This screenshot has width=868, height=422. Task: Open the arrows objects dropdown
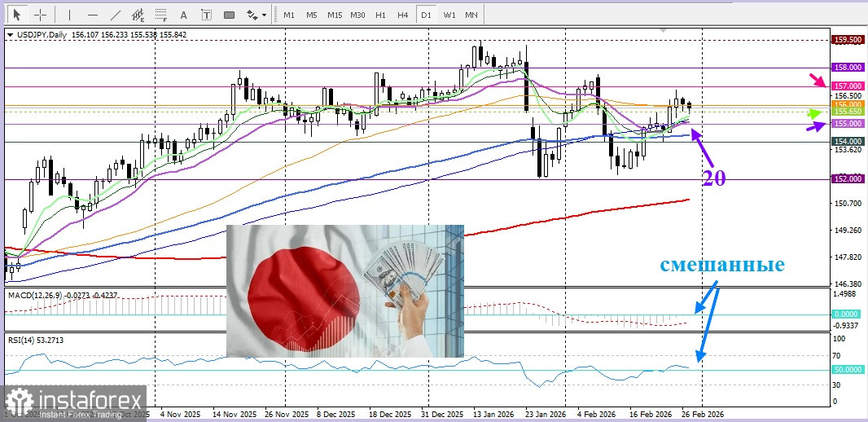[x=256, y=15]
